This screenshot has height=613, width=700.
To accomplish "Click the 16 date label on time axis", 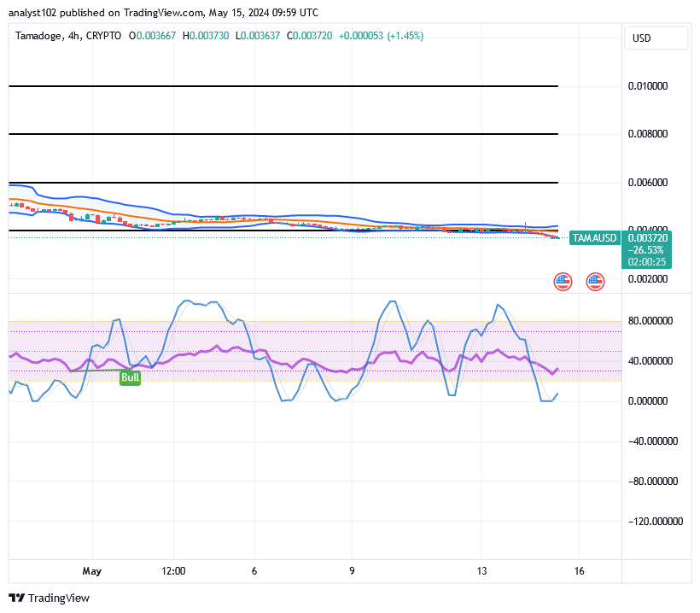I will click(x=580, y=571).
